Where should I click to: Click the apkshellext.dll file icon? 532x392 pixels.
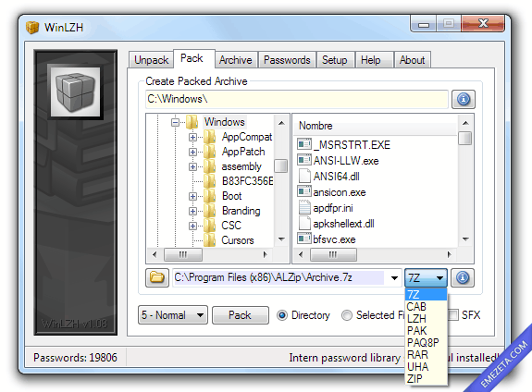[x=304, y=223]
